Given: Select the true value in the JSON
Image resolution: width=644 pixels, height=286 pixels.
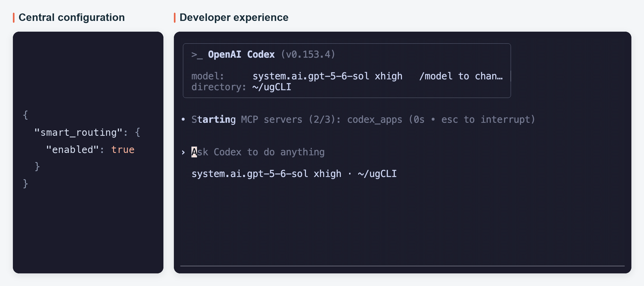Looking at the screenshot, I should pos(123,149).
